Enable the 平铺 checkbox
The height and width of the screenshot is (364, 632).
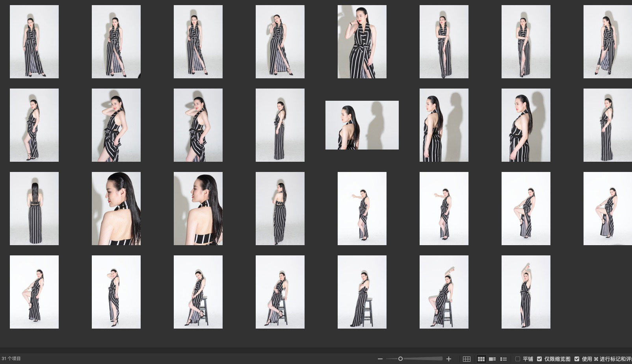pyautogui.click(x=518, y=359)
